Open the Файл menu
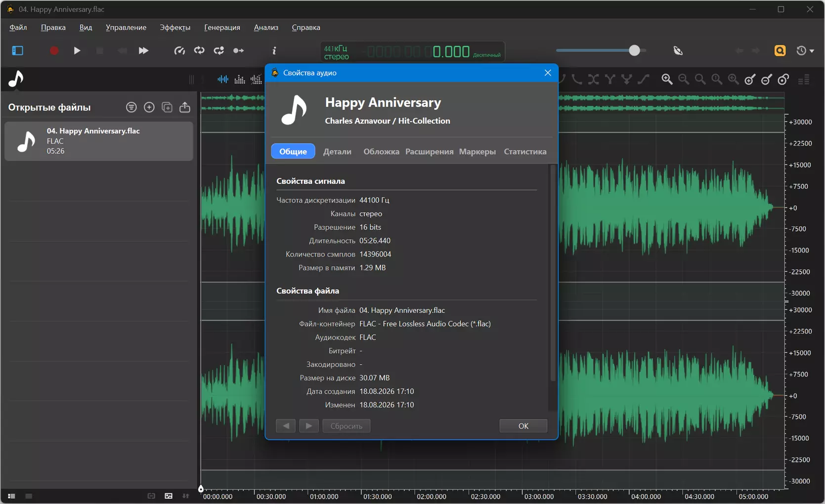The image size is (825, 504). (x=18, y=28)
